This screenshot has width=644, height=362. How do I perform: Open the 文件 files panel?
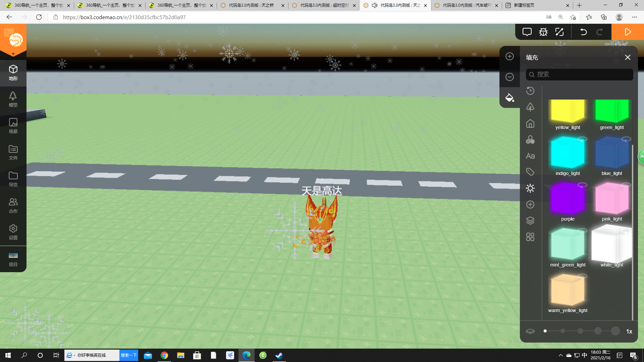click(x=13, y=153)
